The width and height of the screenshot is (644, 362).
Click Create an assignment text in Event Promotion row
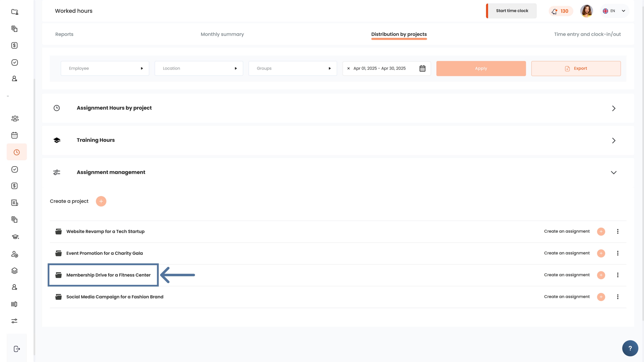point(567,253)
